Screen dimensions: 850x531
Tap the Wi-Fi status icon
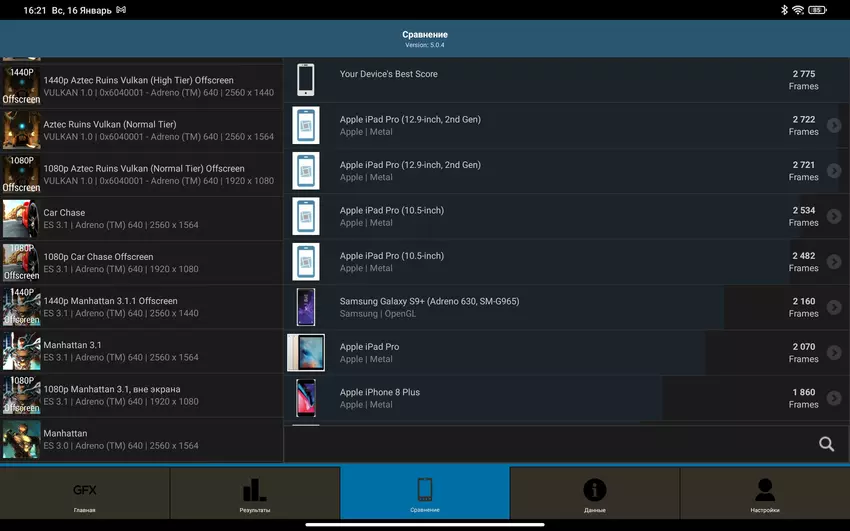pos(798,10)
